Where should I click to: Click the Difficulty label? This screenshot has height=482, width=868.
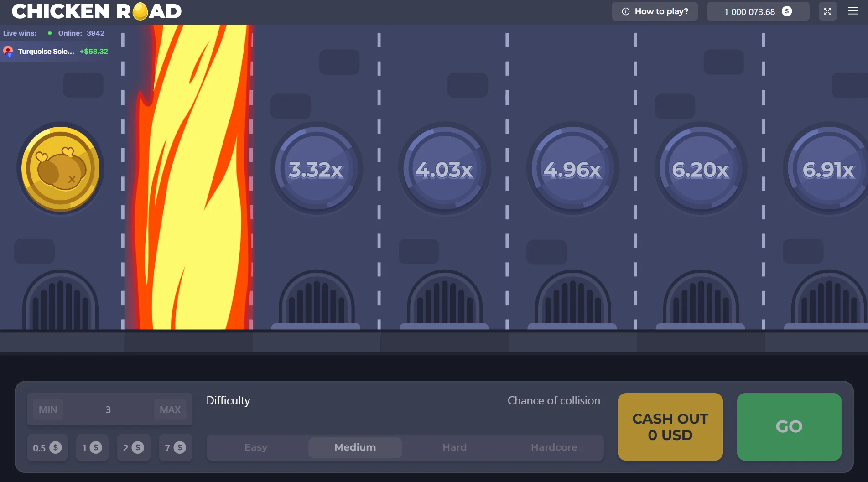[x=229, y=400]
